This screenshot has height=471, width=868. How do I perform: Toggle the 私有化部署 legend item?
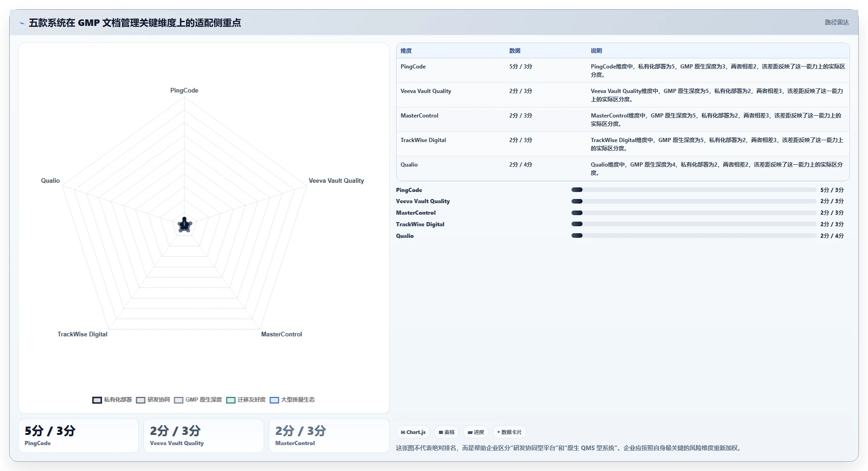click(112, 400)
